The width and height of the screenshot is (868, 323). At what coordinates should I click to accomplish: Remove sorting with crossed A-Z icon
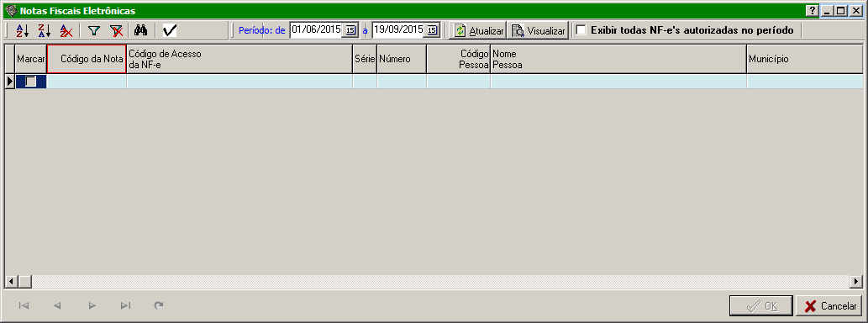(66, 30)
